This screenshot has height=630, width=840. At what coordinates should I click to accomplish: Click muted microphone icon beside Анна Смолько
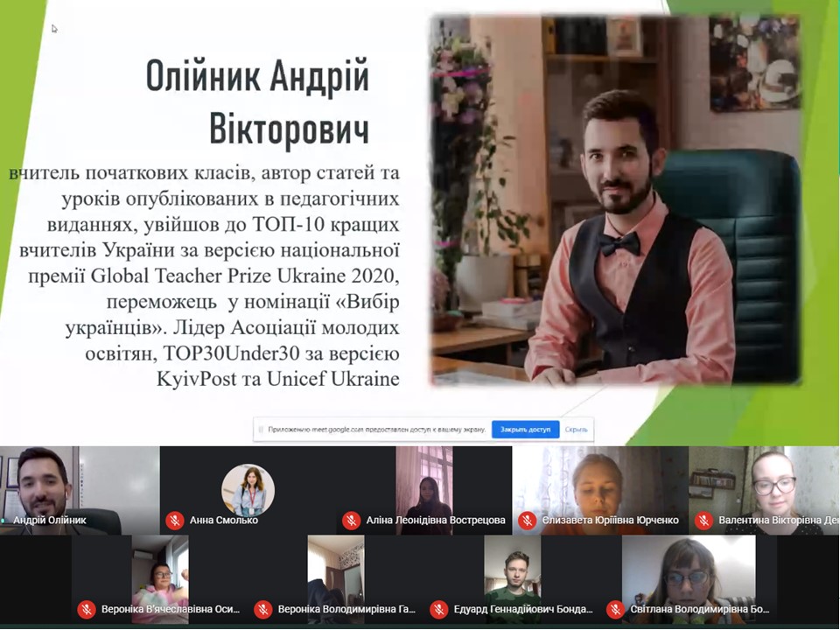[174, 521]
